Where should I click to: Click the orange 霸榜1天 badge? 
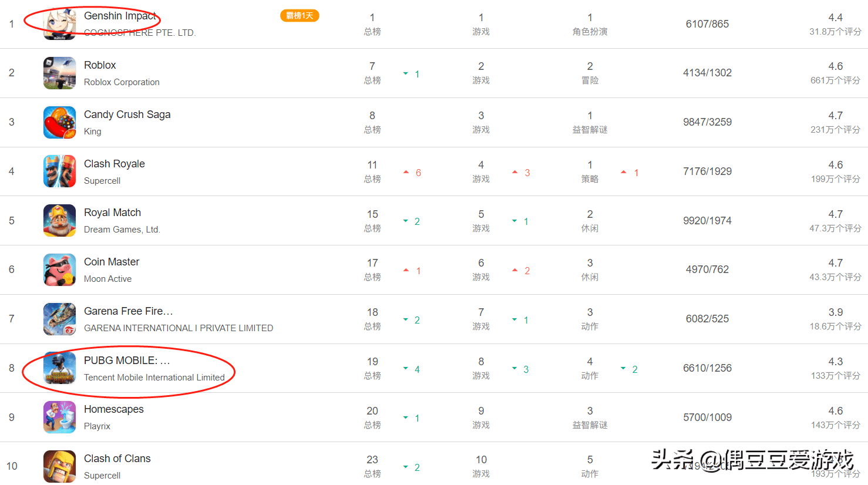point(300,16)
